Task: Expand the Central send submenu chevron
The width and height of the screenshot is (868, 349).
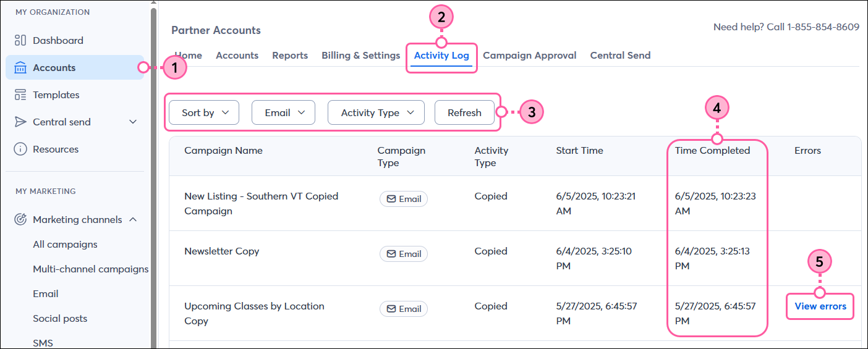Action: point(133,122)
